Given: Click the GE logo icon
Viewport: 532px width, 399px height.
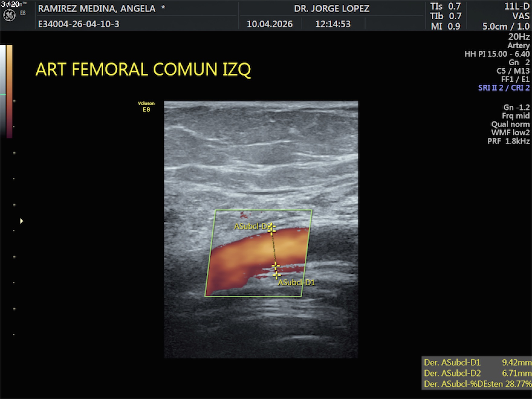Looking at the screenshot, I should coord(9,15).
